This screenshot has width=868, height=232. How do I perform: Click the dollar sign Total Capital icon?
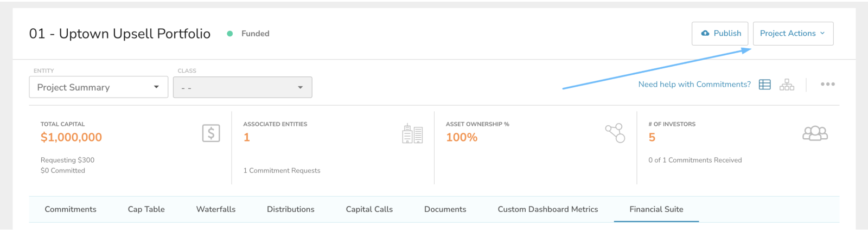pyautogui.click(x=211, y=133)
